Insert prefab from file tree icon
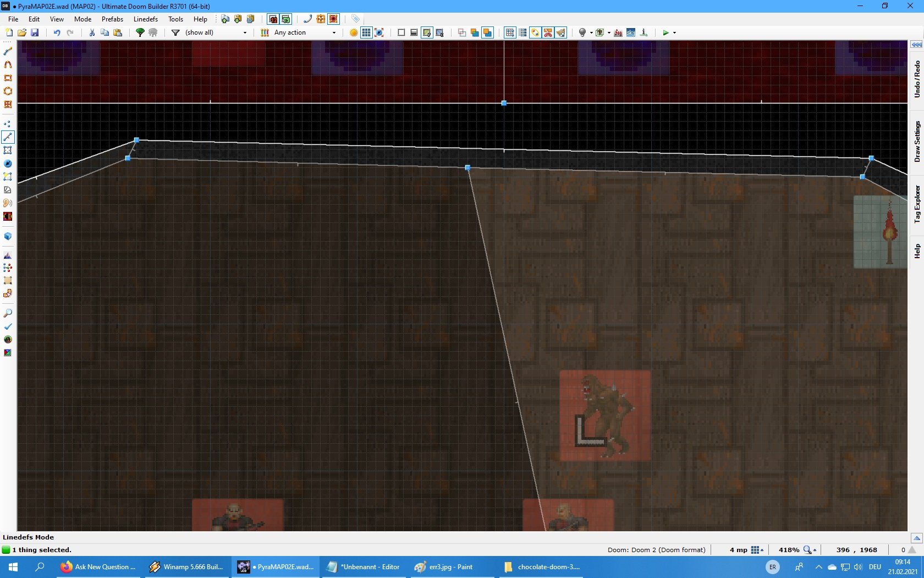The width and height of the screenshot is (924, 578). coord(140,32)
